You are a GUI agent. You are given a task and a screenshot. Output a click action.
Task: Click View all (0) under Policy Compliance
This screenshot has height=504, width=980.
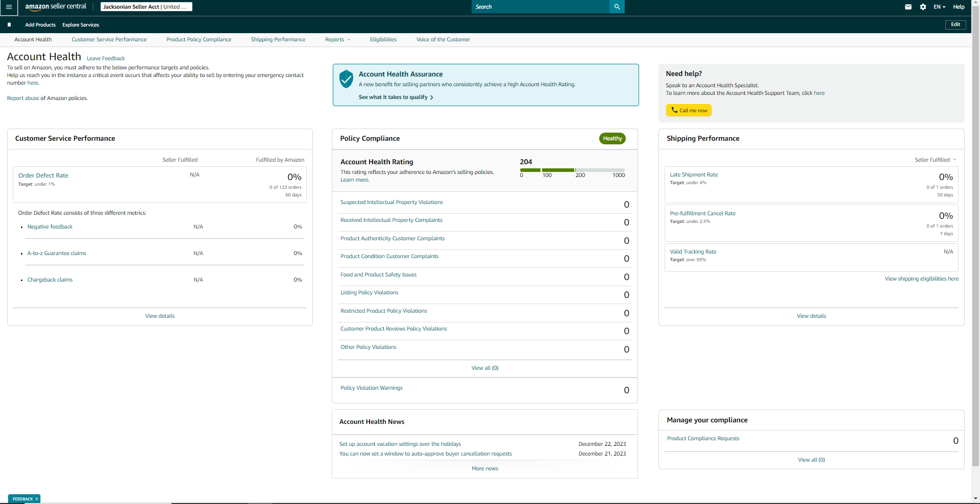[485, 368]
